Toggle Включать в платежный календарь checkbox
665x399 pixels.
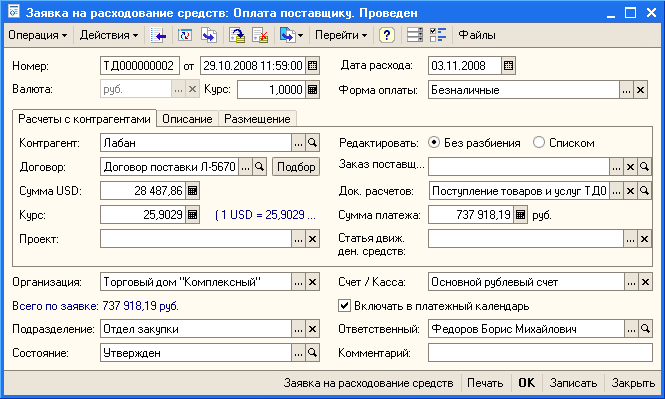[344, 306]
